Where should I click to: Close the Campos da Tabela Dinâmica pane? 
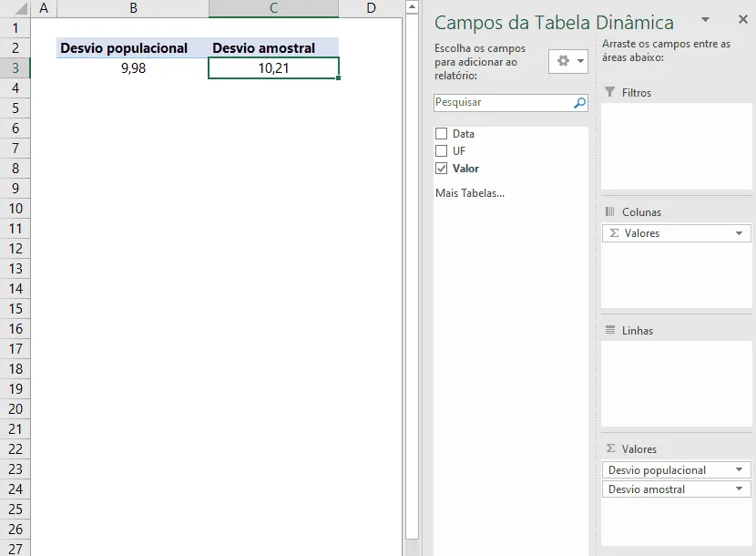(743, 19)
